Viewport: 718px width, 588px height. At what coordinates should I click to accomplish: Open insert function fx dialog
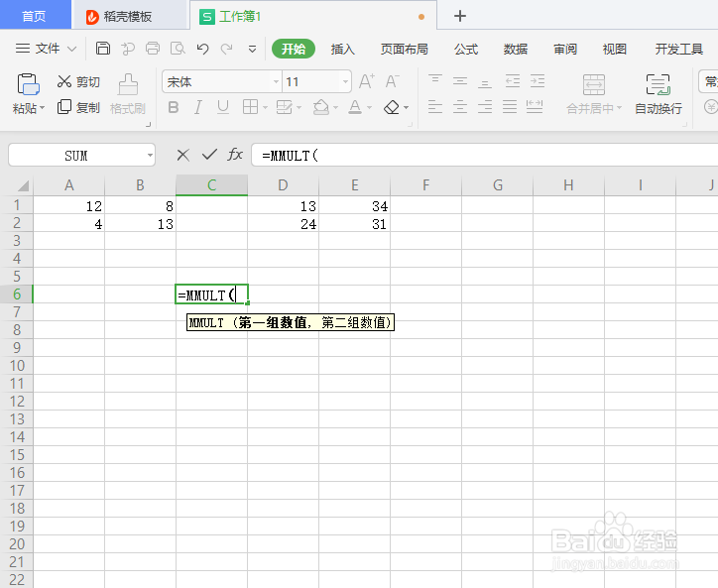click(235, 155)
